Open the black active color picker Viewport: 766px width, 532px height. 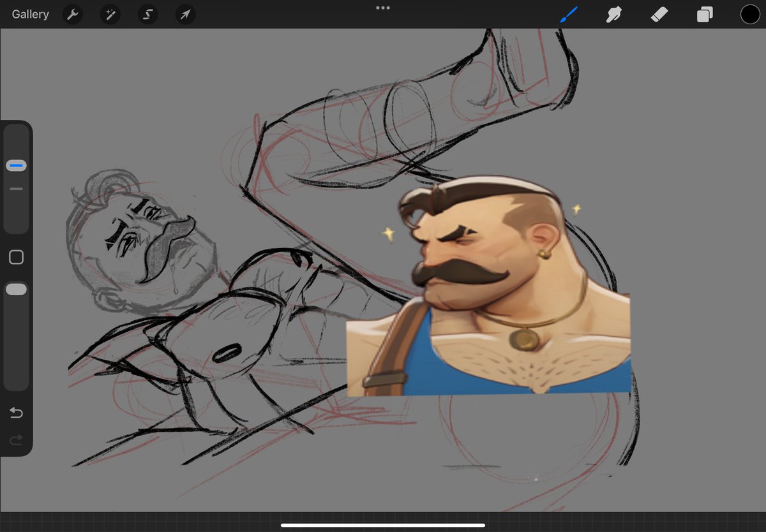[750, 14]
